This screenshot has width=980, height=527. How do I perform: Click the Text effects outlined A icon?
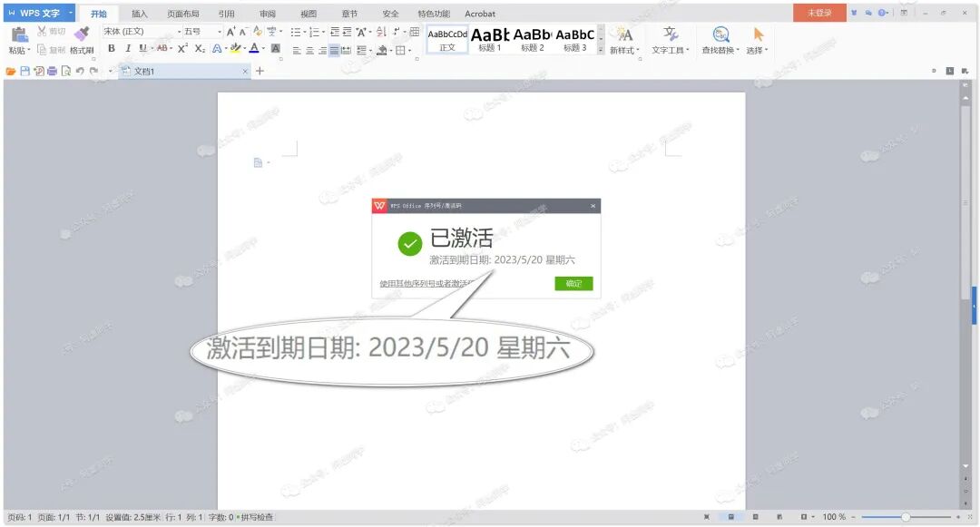click(216, 48)
